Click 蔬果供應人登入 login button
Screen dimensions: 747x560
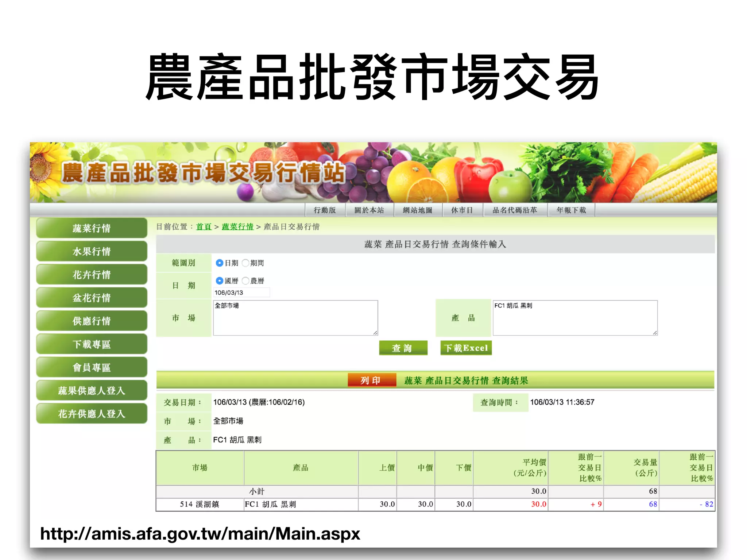click(92, 391)
